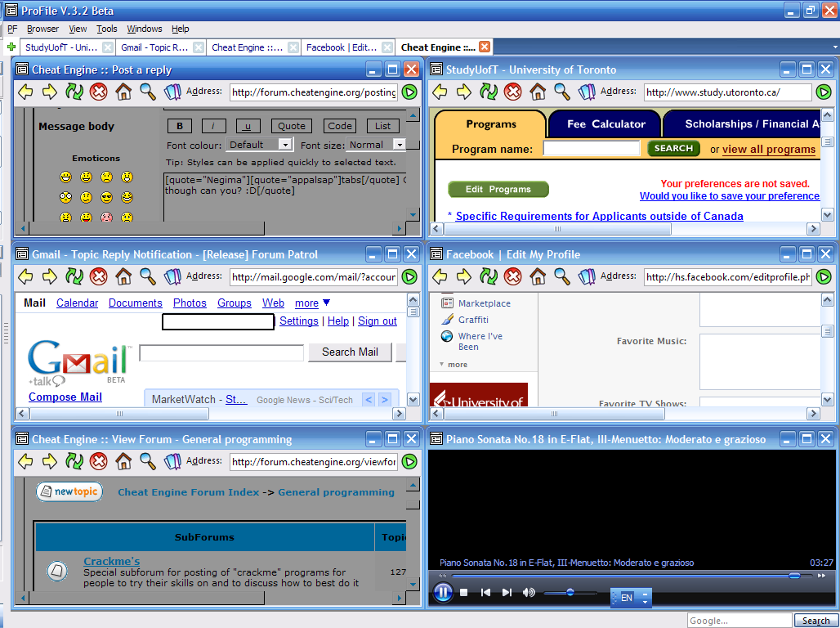This screenshot has width=840, height=628.
Task: Go home in View Forum window
Action: [123, 461]
